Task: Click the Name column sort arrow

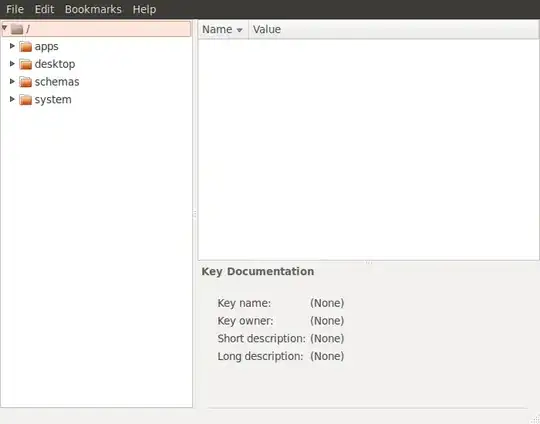Action: tap(240, 30)
